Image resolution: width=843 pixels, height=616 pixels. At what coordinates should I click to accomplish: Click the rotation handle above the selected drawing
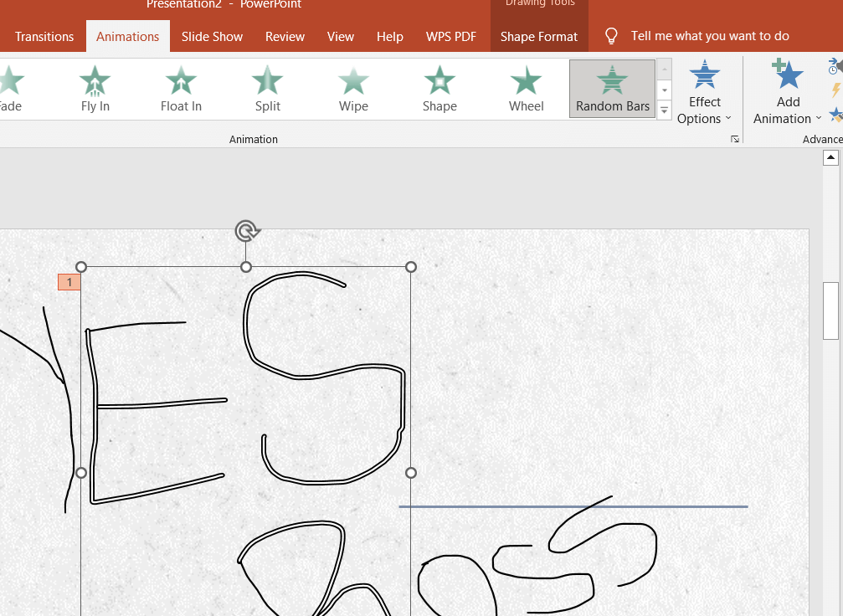[246, 231]
